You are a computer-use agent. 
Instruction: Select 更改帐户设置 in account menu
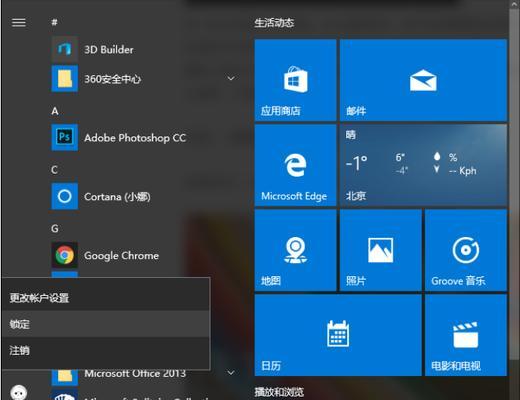tap(106, 298)
